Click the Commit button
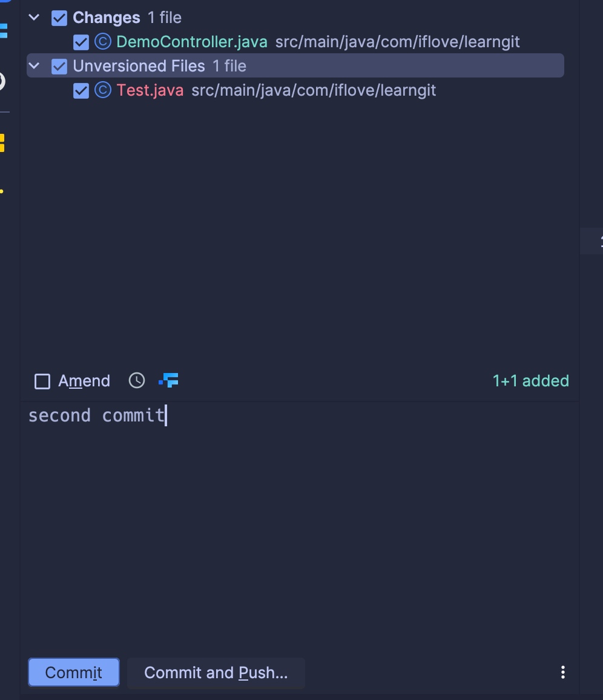603x700 pixels. 74,672
